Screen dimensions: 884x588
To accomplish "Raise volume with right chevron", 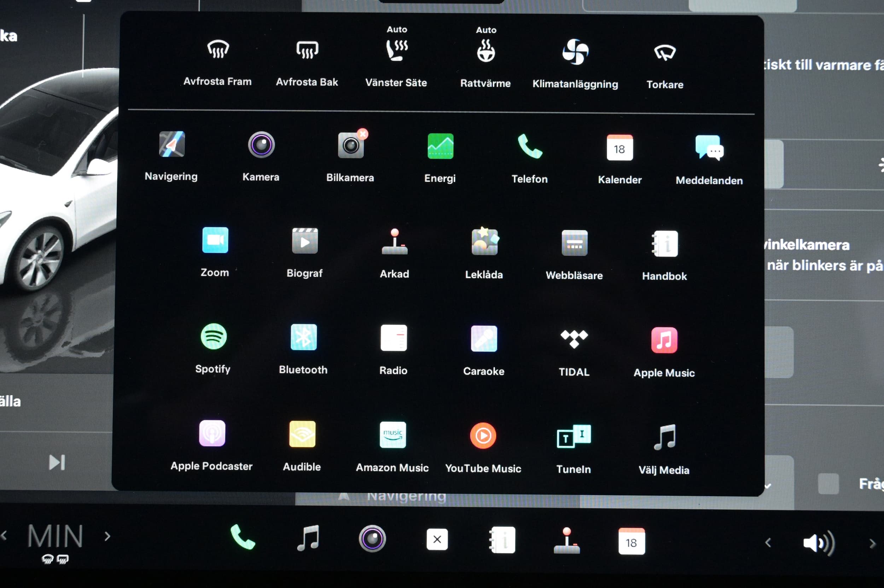I will 872,543.
